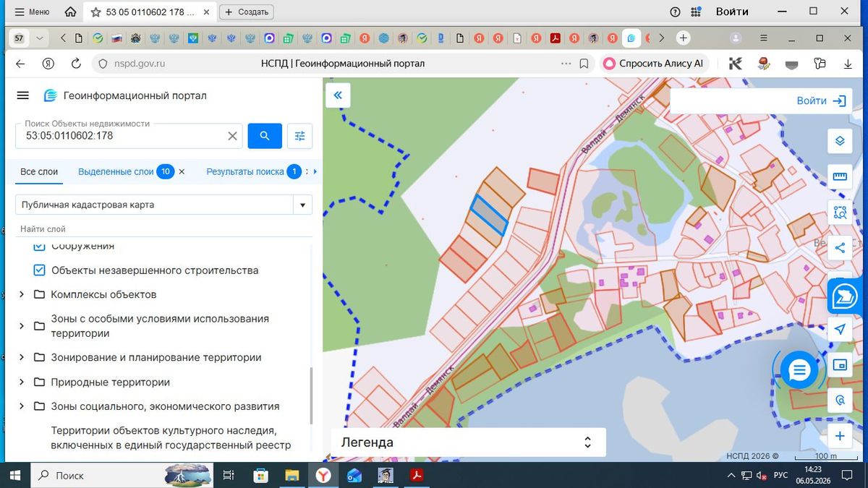Open the Результаты поиска tab

click(245, 172)
